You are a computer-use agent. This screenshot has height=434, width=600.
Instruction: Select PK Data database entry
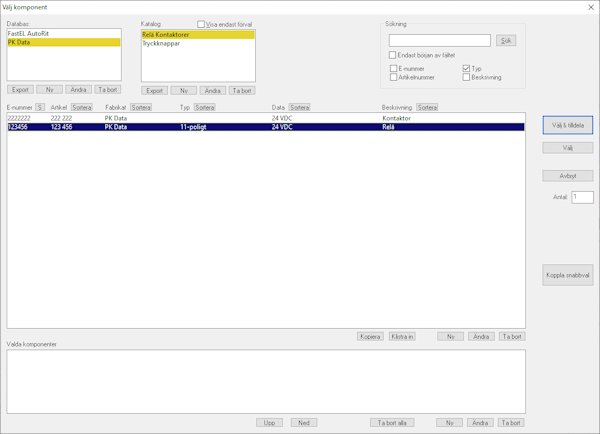(64, 42)
